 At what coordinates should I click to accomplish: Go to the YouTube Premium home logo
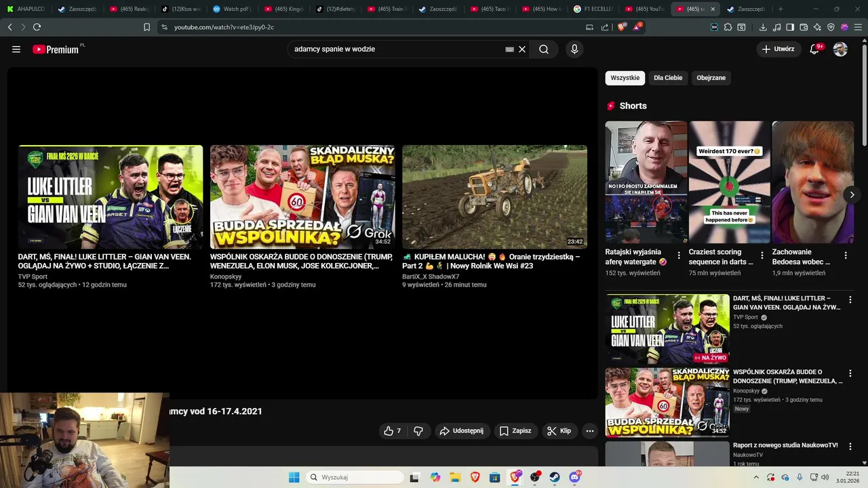[57, 49]
